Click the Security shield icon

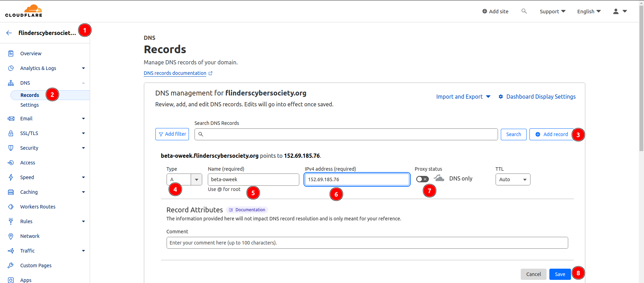point(11,148)
